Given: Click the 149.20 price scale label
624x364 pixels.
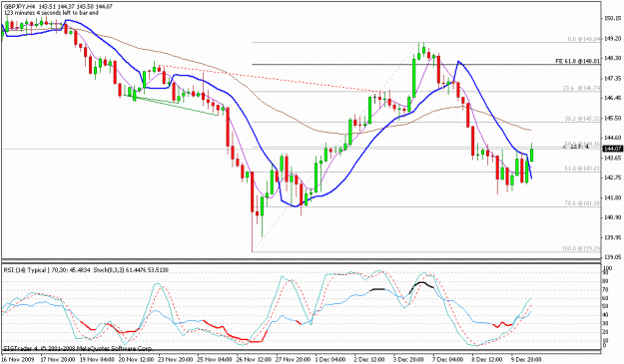Looking at the screenshot, I should (612, 39).
